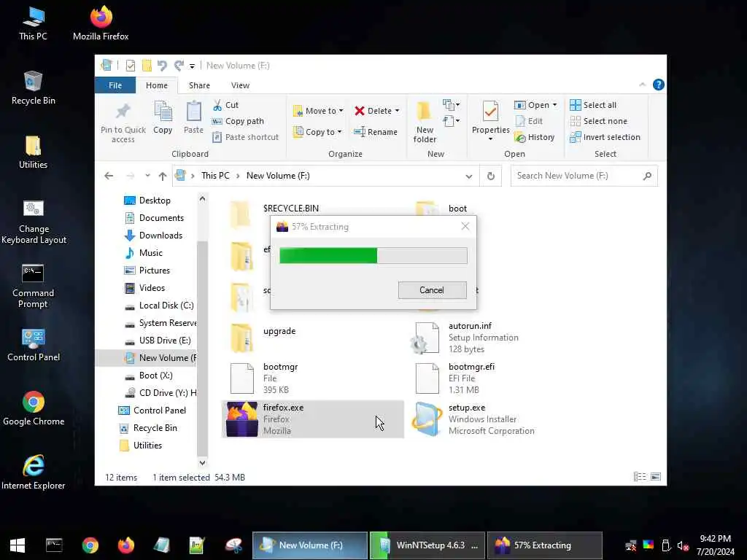The width and height of the screenshot is (747, 560).
Task: Expand the Properties dropdown arrow
Action: pos(490,139)
